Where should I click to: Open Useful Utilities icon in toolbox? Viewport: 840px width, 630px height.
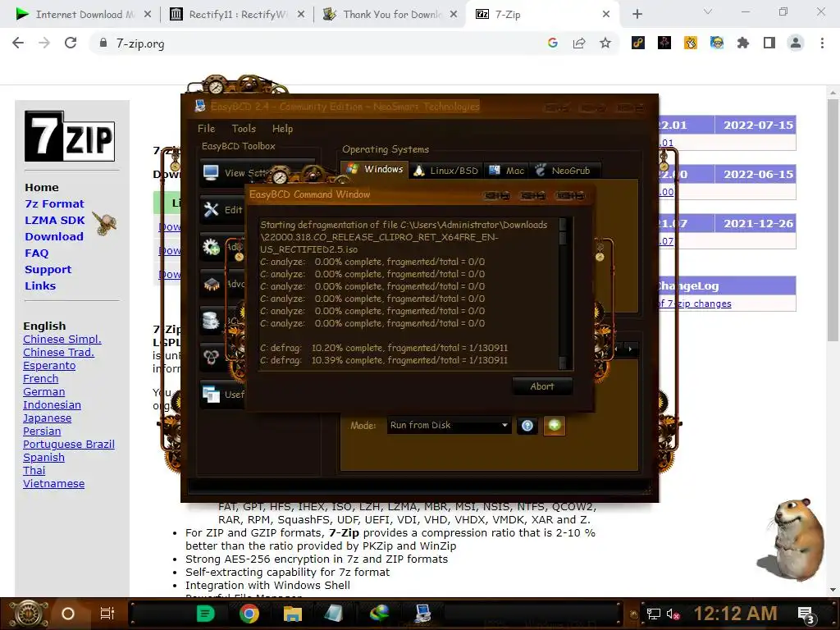[211, 395]
